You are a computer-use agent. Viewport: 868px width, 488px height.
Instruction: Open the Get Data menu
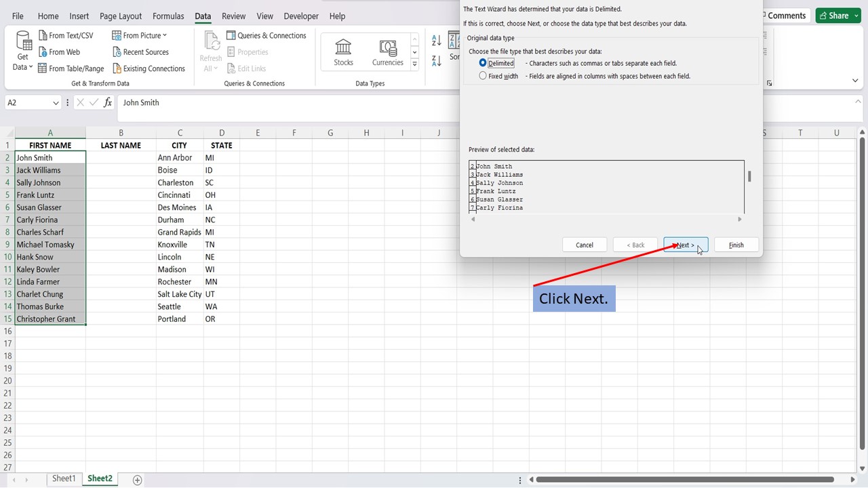(24, 52)
